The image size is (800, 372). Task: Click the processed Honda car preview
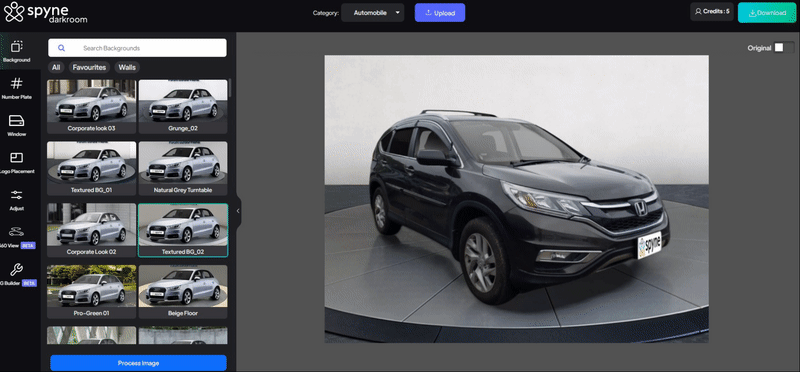[516, 199]
